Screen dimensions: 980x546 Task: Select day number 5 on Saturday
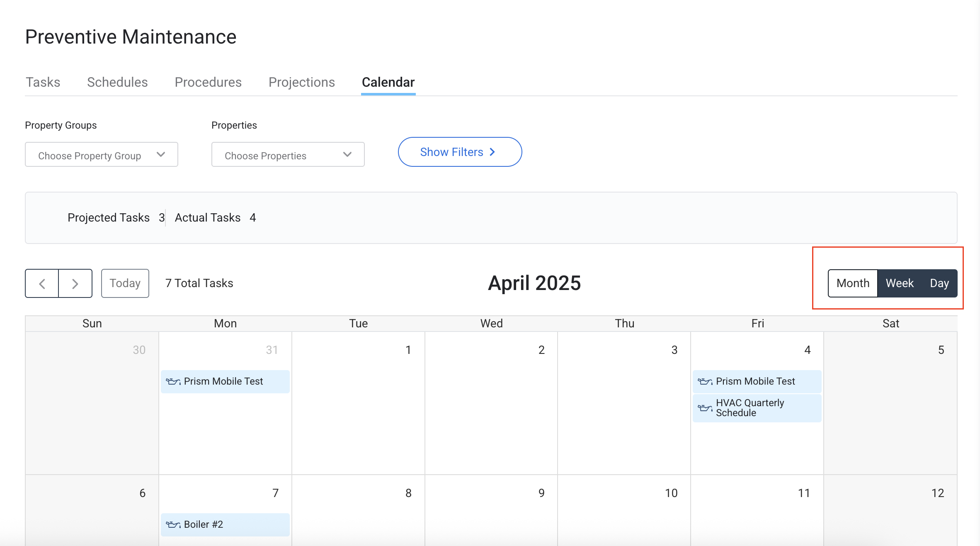tap(941, 350)
